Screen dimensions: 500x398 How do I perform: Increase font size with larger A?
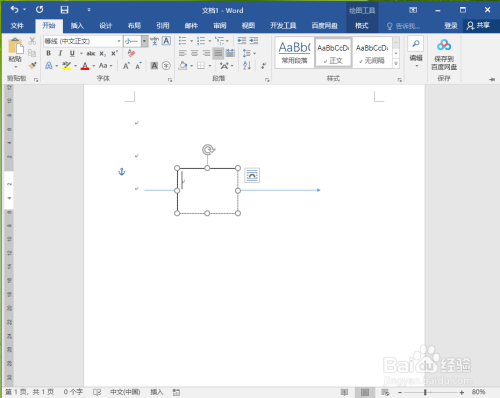(126, 66)
